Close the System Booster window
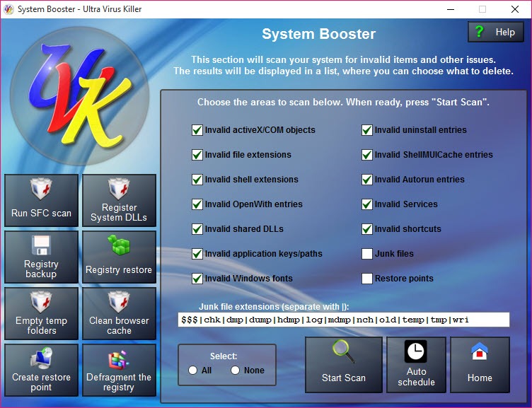The image size is (532, 408). pos(515,9)
